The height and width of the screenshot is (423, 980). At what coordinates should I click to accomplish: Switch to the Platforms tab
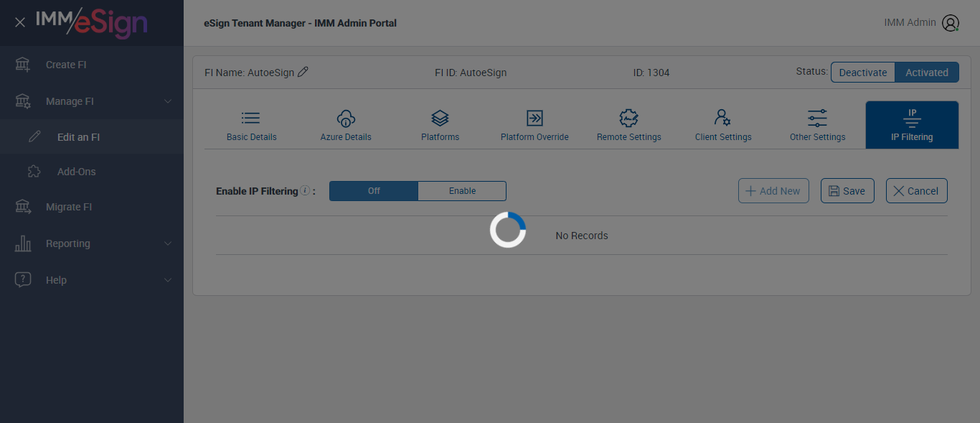coord(440,125)
